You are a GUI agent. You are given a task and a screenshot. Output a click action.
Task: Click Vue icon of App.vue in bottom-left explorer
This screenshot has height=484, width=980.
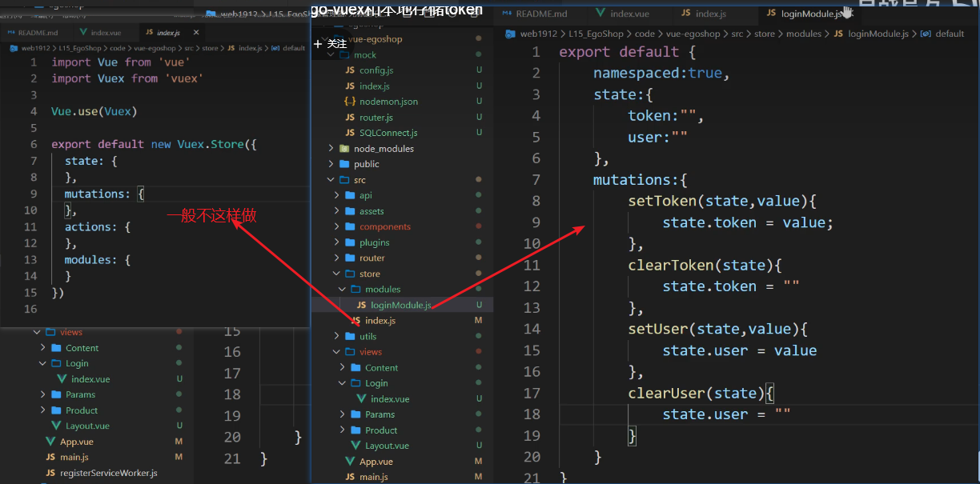tap(50, 442)
